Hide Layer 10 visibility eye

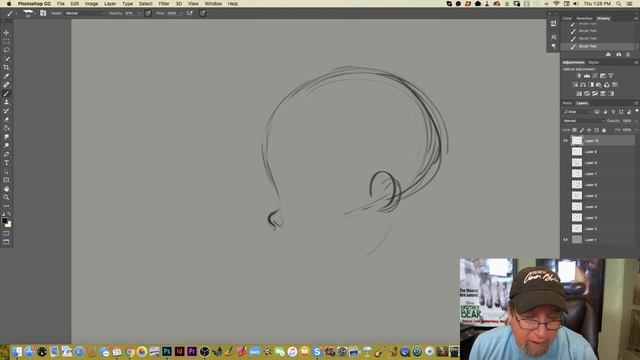coord(566,141)
